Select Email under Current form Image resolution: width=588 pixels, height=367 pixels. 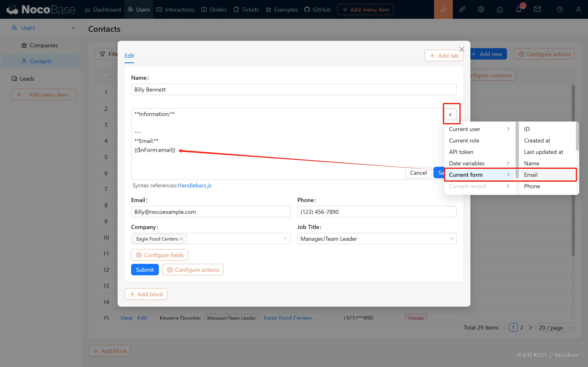pyautogui.click(x=531, y=175)
